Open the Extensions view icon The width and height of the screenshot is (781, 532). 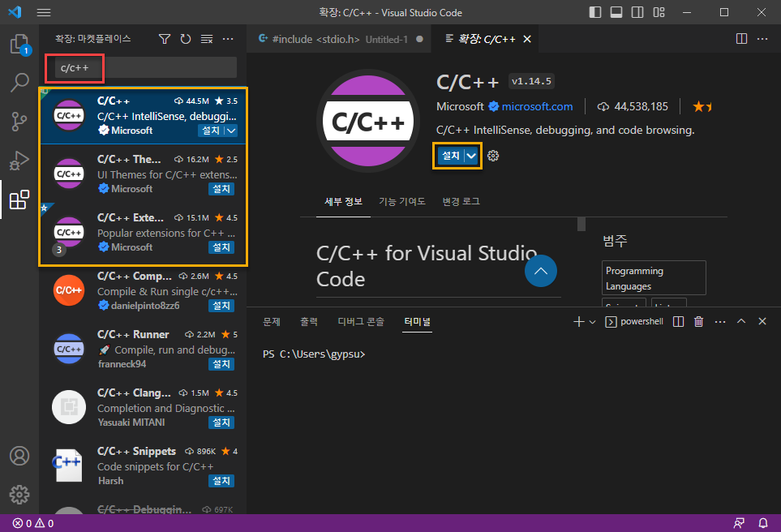coord(19,199)
